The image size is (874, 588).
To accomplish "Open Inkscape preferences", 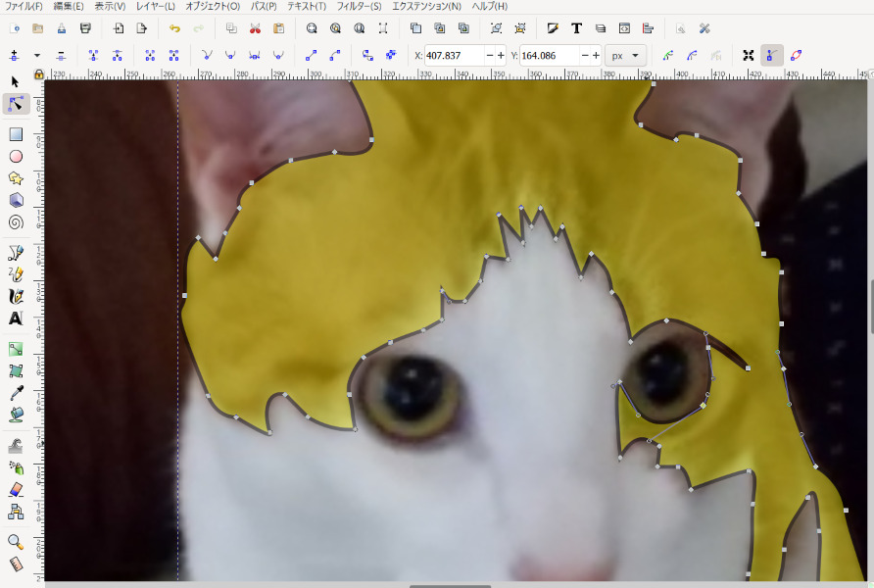I will (x=704, y=28).
